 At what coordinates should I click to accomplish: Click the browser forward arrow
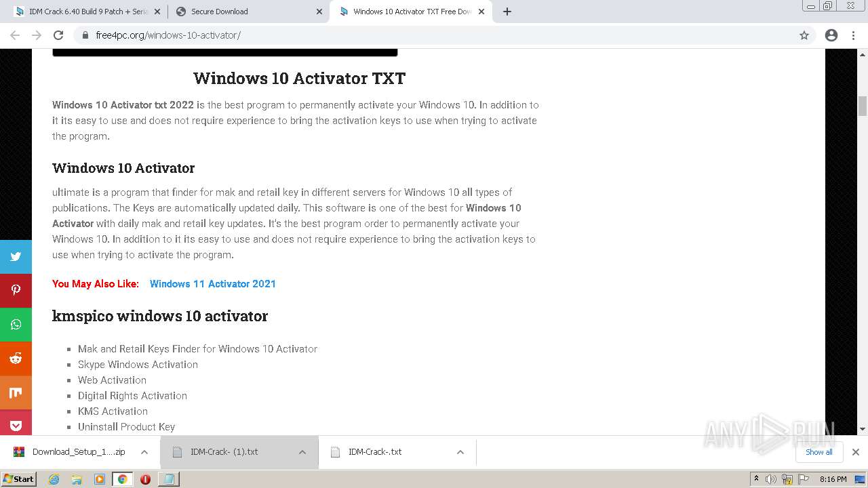pyautogui.click(x=37, y=35)
